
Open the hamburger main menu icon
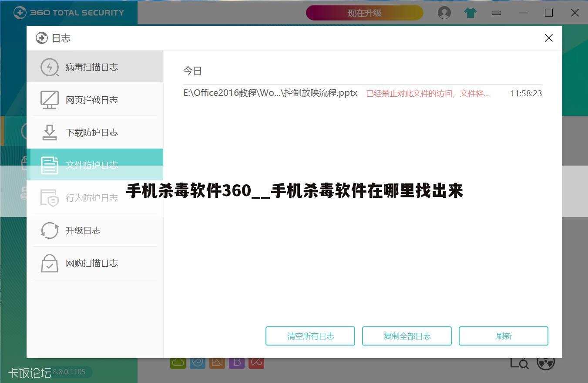497,13
